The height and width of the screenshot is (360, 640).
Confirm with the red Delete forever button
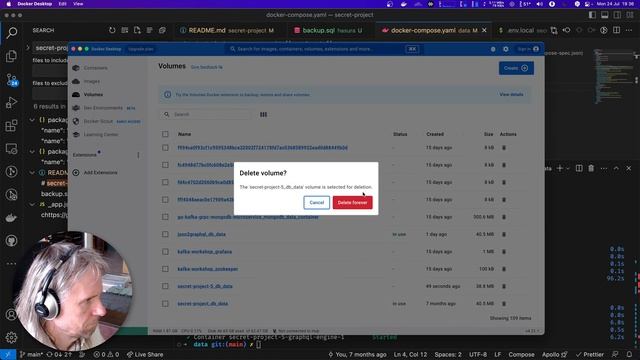tap(352, 202)
